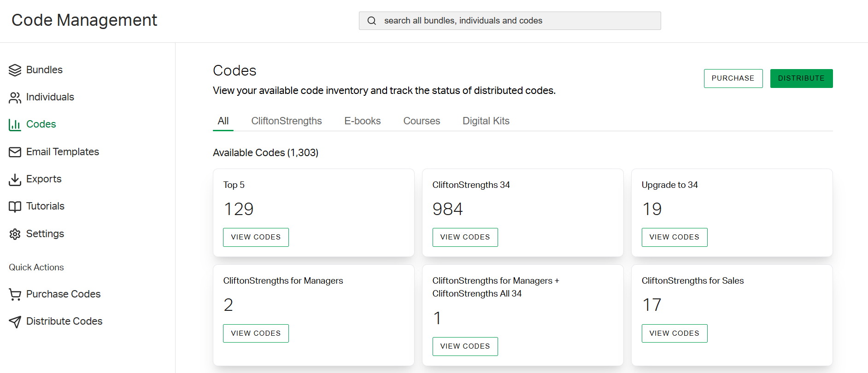Viewport: 868px width, 373px height.
Task: View codes for CliftonStrengths for Sales
Action: [674, 333]
